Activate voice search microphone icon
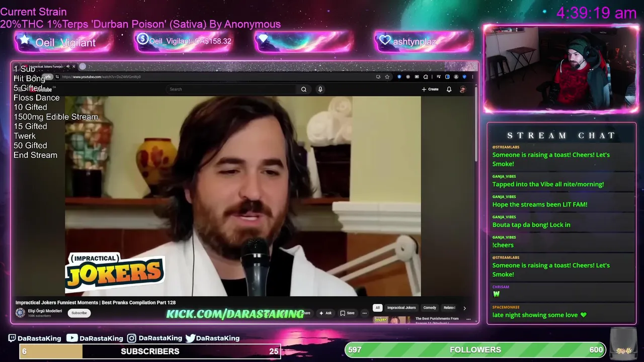Viewport: 644px width, 362px height. pyautogui.click(x=320, y=89)
